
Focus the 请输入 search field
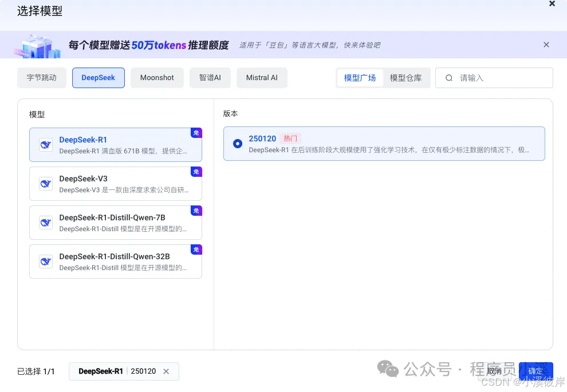pyautogui.click(x=494, y=78)
